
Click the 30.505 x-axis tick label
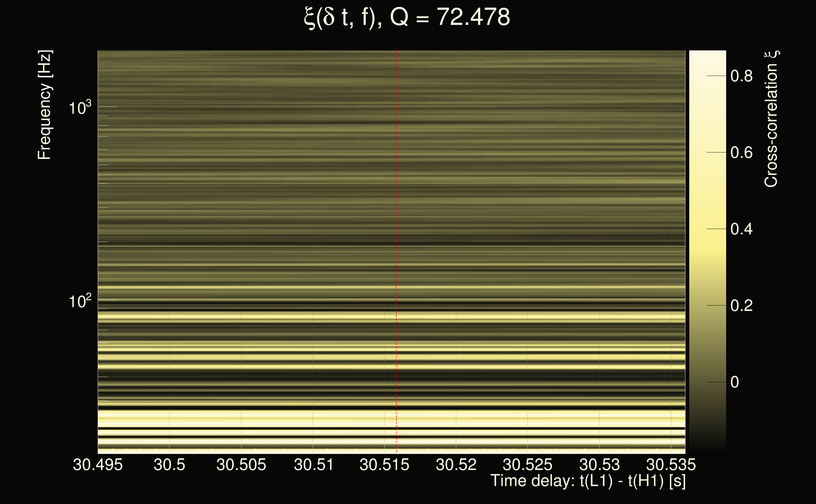[x=241, y=465]
